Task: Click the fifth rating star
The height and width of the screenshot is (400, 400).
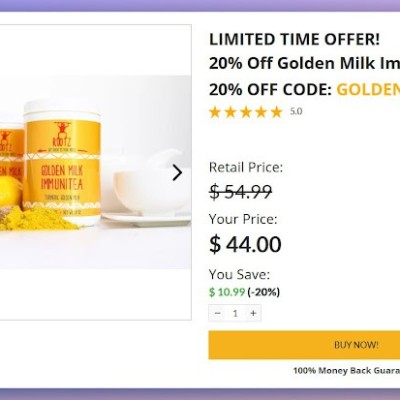Action: pos(276,112)
